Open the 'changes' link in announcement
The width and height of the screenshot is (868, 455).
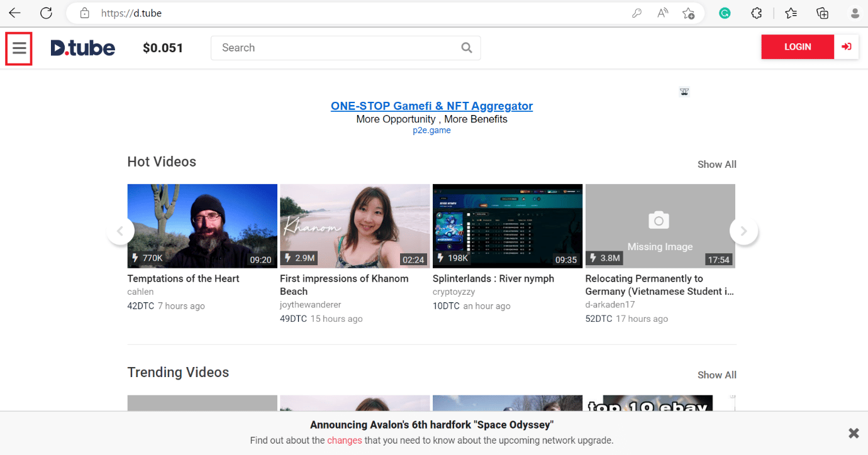[344, 441]
